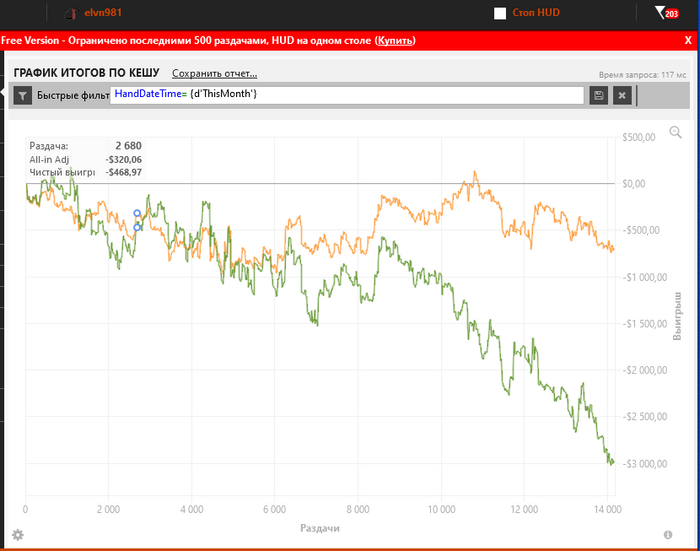Click the Раздачи x-axis title
The image size is (700, 551).
pos(320,529)
